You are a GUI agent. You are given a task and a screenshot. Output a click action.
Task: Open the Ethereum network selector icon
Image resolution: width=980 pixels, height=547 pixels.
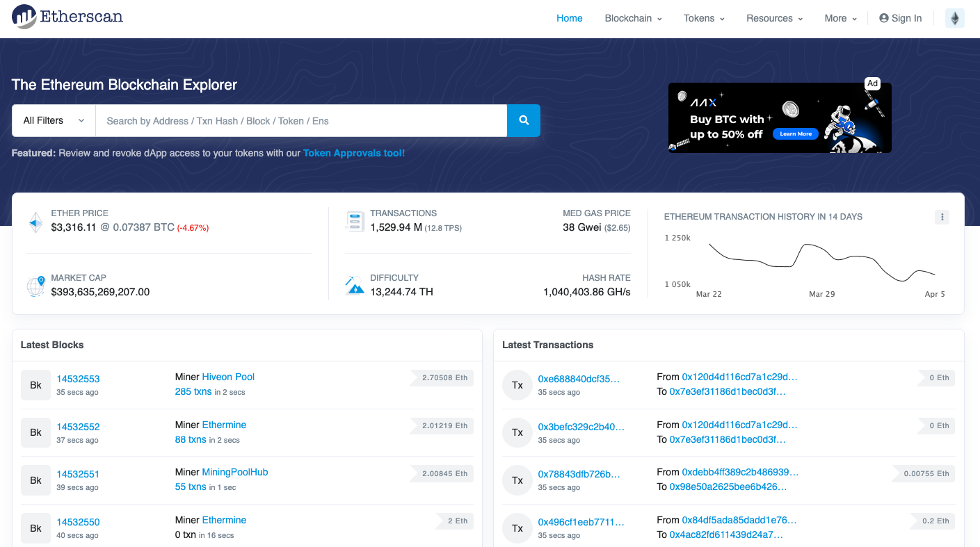tap(955, 18)
